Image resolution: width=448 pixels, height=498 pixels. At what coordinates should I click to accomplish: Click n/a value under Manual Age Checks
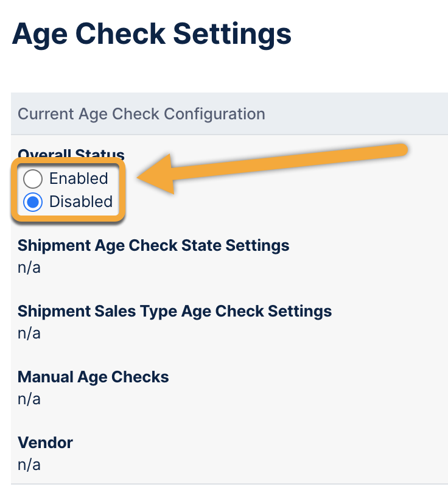29,398
